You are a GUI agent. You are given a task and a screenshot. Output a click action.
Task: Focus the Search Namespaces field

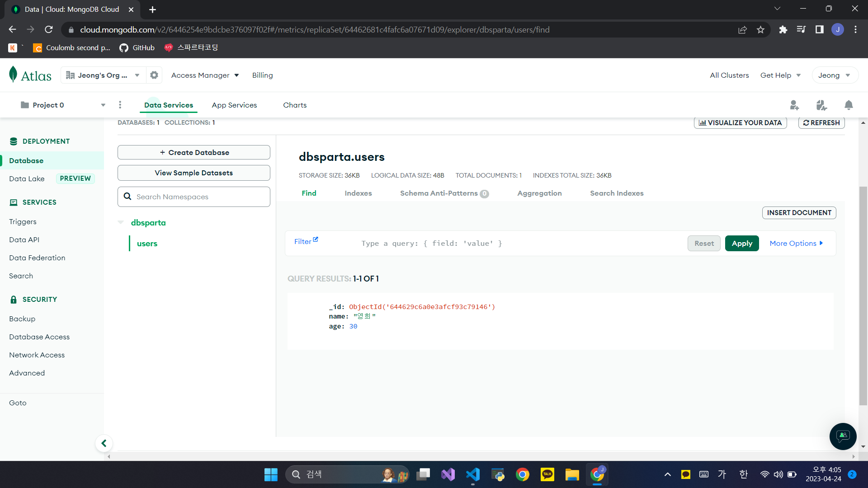(x=194, y=197)
